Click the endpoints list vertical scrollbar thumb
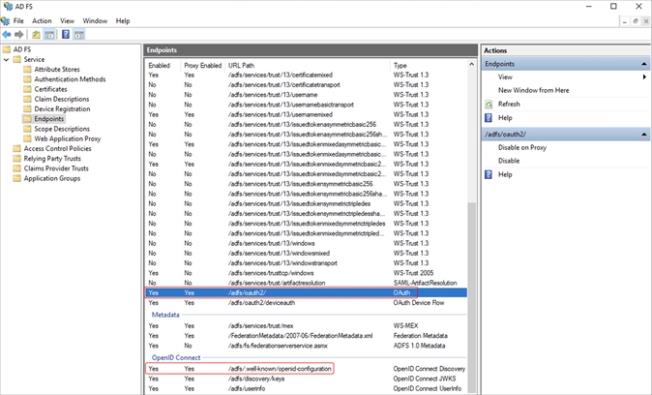The width and height of the screenshot is (652, 395). point(472,297)
